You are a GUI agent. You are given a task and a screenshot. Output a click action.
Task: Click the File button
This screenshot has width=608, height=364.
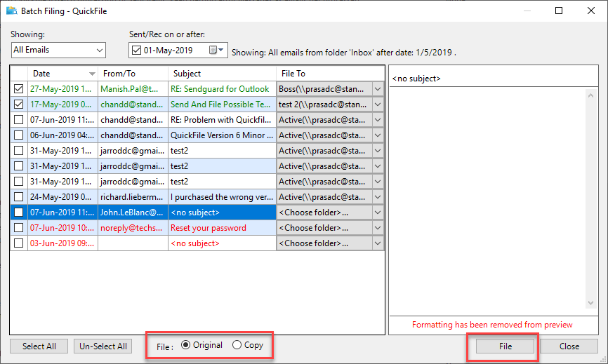505,346
